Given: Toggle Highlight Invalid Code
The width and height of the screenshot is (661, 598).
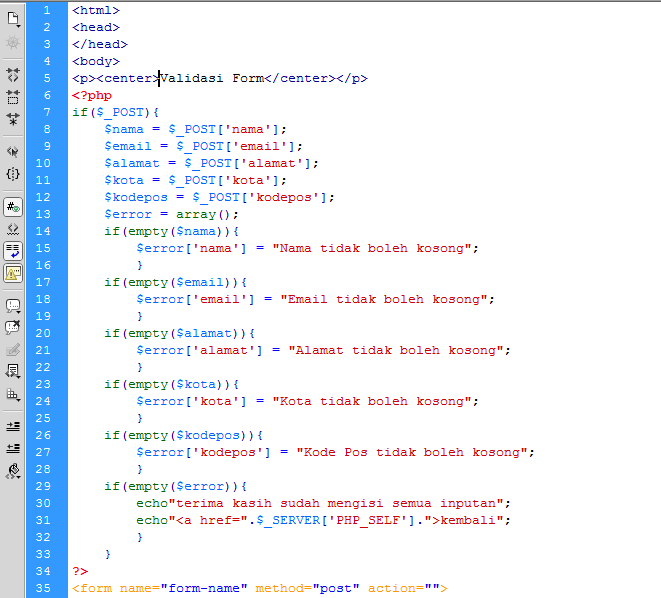Looking at the screenshot, I should (x=13, y=229).
